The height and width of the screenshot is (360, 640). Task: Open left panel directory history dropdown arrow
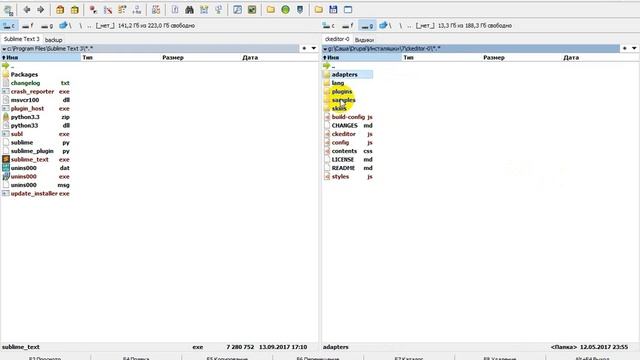[313, 49]
